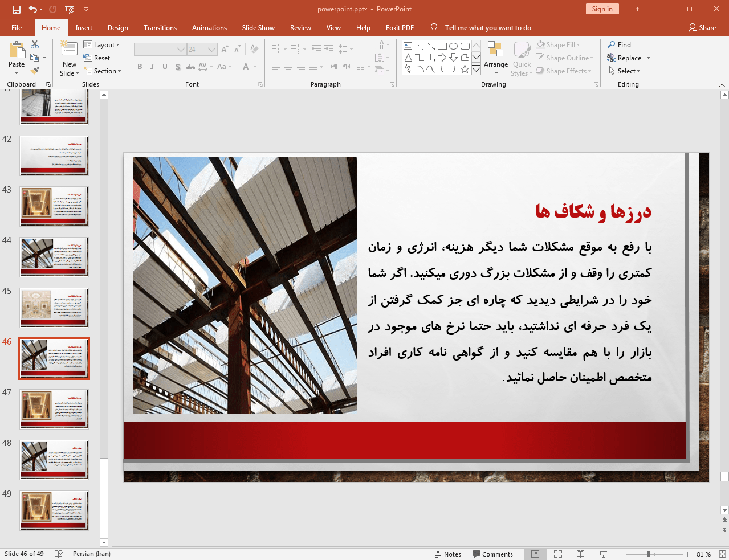Cut selection with the scissors icon
The height and width of the screenshot is (560, 729).
coord(35,44)
